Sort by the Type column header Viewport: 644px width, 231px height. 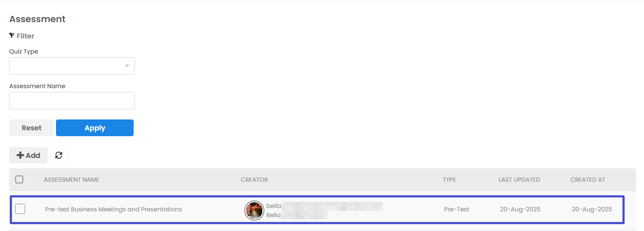pyautogui.click(x=449, y=180)
